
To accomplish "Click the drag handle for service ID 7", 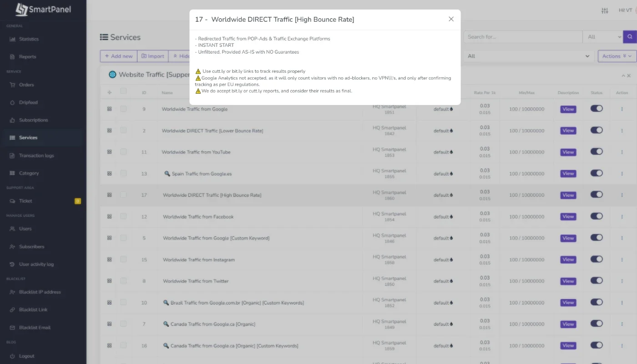I will pos(109,324).
